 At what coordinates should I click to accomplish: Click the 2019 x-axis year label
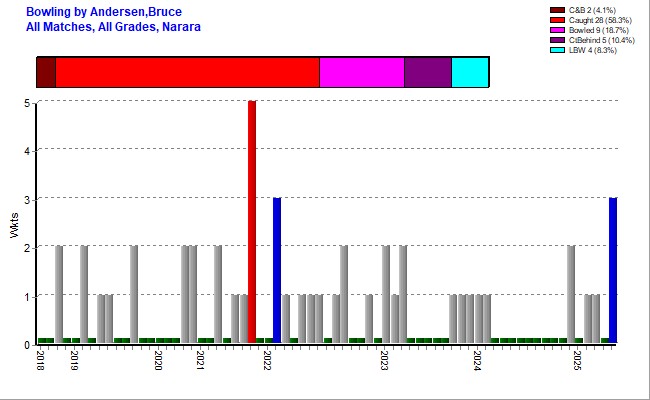pyautogui.click(x=74, y=360)
